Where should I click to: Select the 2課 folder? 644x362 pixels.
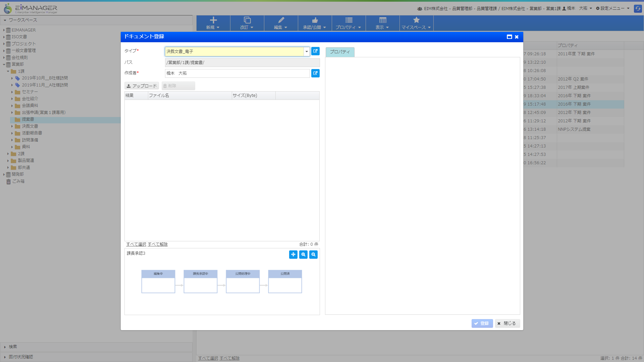[21, 154]
